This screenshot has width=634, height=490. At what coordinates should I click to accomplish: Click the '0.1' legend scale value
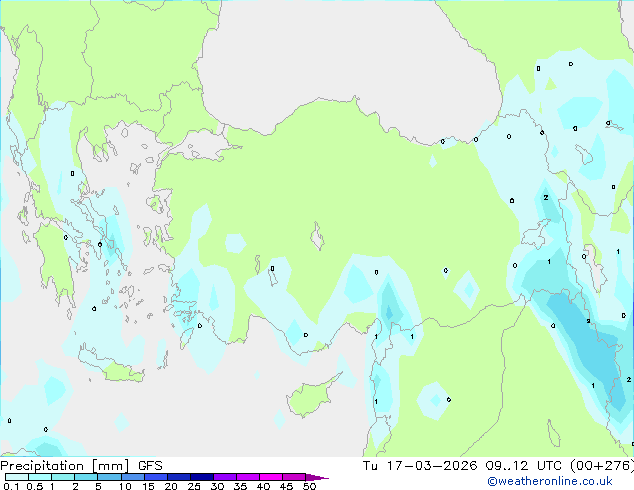[11, 486]
